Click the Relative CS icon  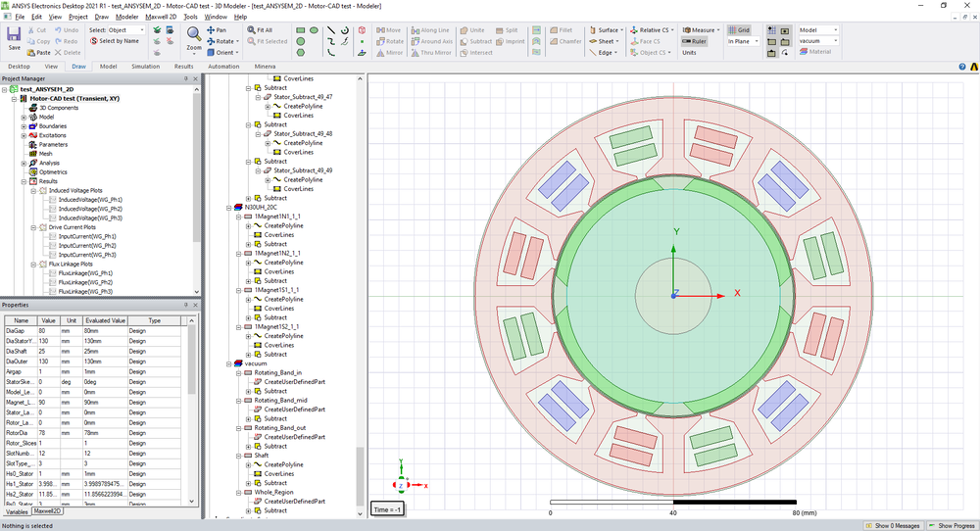coord(634,30)
